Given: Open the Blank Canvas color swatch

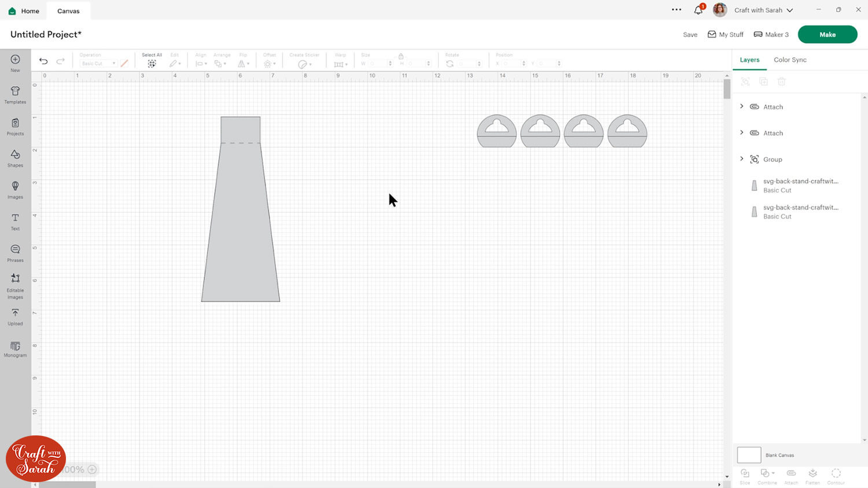Looking at the screenshot, I should pos(748,455).
